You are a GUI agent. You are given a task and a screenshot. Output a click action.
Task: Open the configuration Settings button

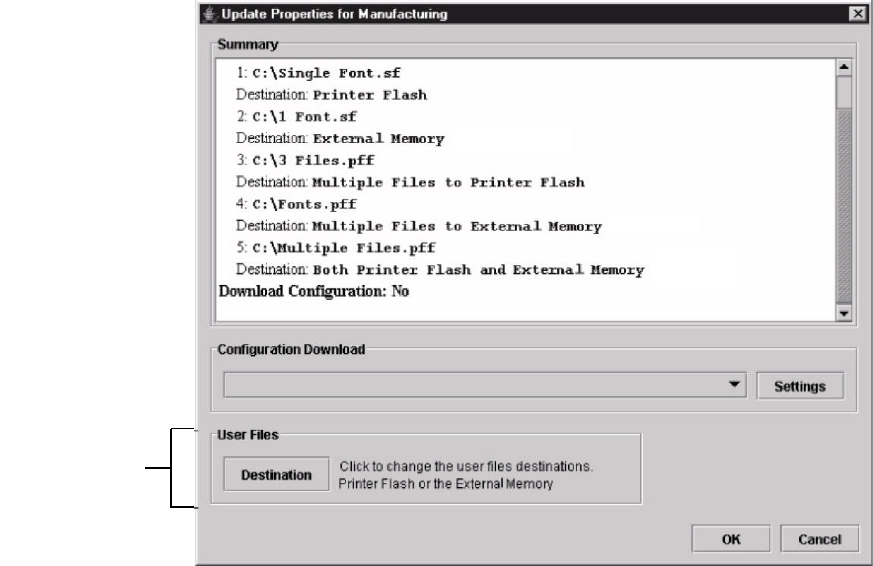(800, 386)
